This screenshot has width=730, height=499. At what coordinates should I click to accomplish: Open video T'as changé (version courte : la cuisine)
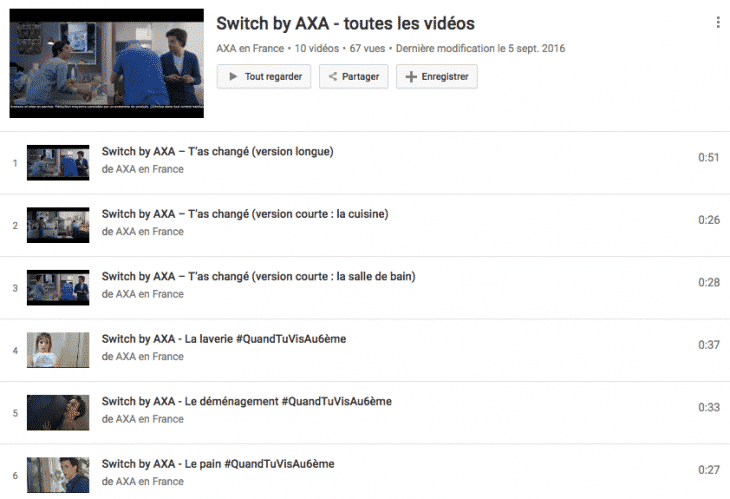[245, 214]
